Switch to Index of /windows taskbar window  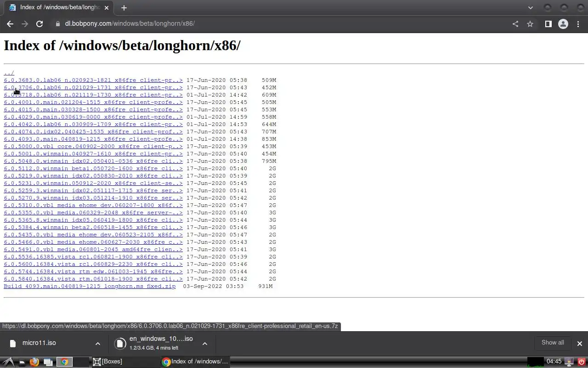195,362
